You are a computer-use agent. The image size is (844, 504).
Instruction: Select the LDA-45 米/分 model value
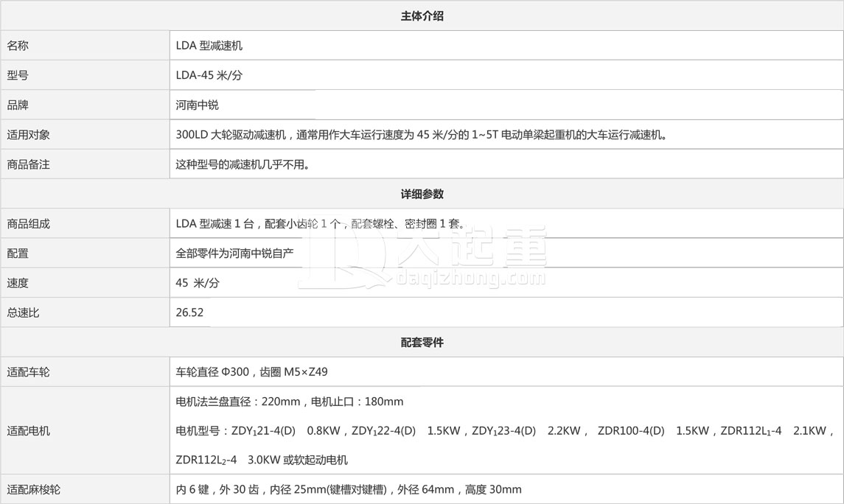[x=209, y=75]
